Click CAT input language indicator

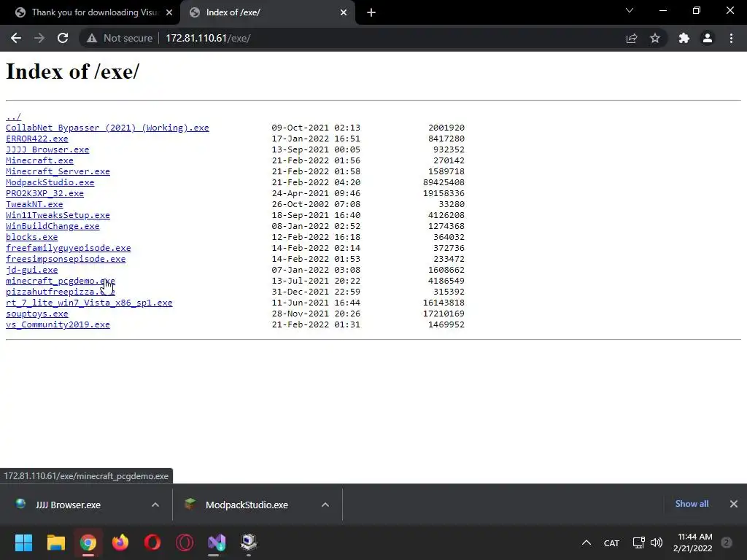coord(612,542)
